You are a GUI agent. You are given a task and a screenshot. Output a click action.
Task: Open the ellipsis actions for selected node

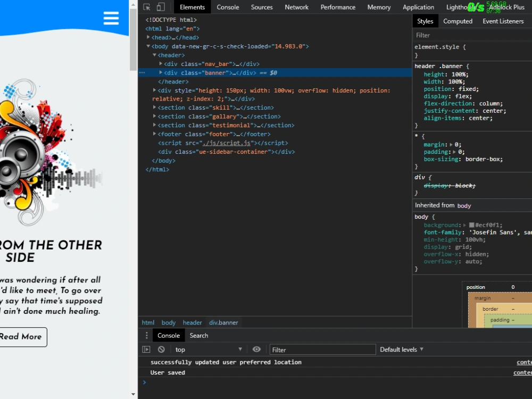tap(142, 72)
